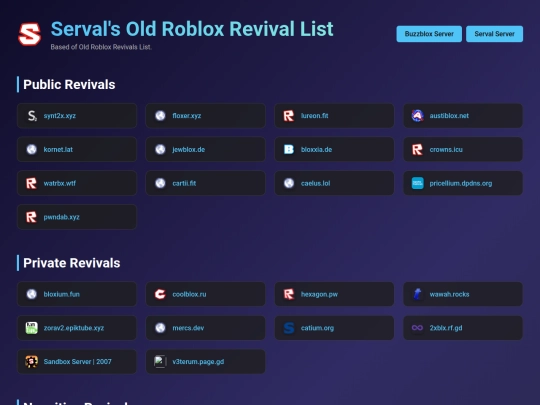Image resolution: width=540 pixels, height=405 pixels.
Task: Click the jewblox.de globe icon
Action: pos(160,149)
